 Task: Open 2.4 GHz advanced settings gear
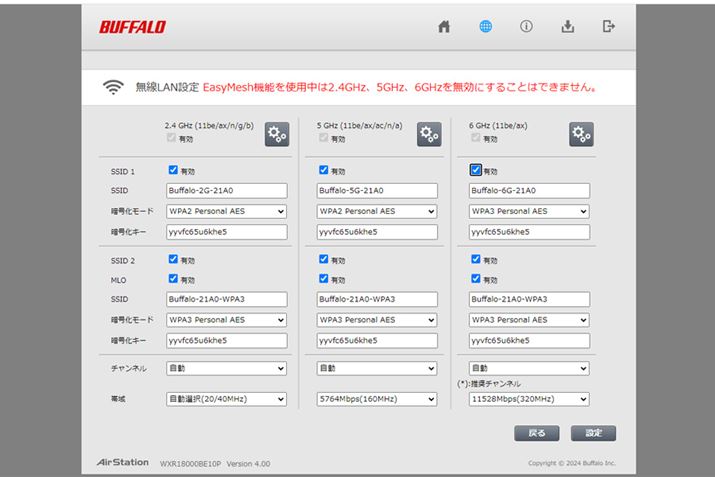(x=277, y=134)
